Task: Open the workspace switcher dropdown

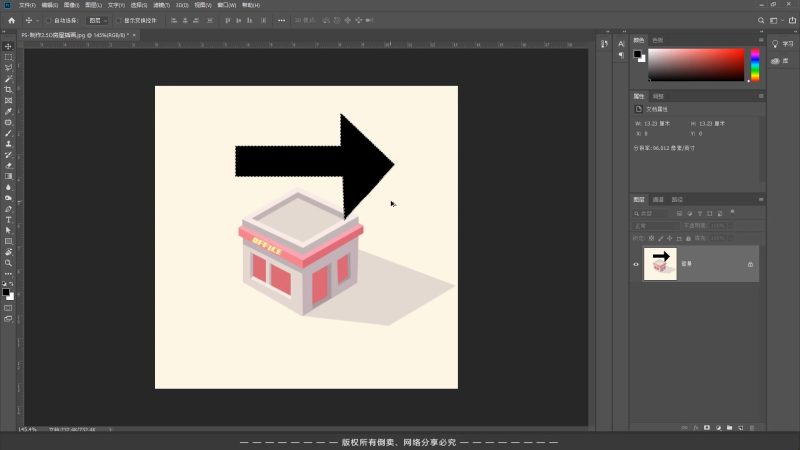Action: 771,20
